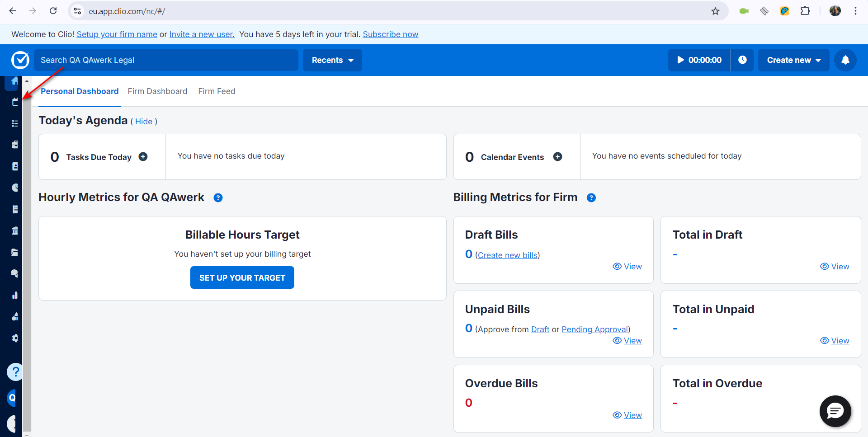868x437 pixels.
Task: Open the Activities clock icon in the sidebar
Action: (x=15, y=188)
